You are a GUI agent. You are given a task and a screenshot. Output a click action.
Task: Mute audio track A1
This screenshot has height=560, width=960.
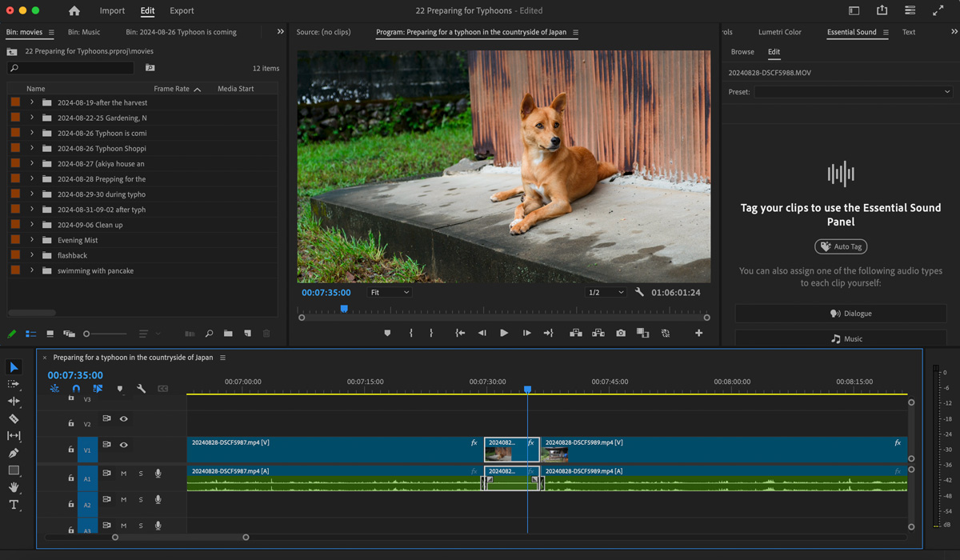click(x=124, y=474)
